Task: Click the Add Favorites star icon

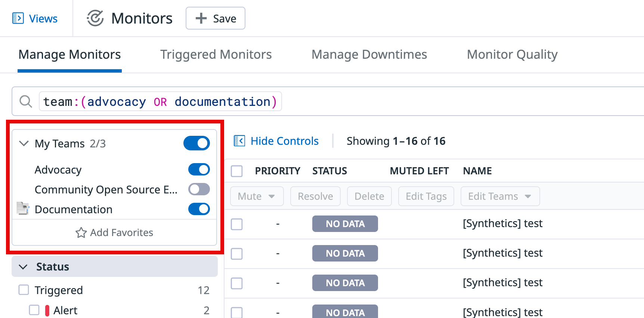Action: click(81, 233)
